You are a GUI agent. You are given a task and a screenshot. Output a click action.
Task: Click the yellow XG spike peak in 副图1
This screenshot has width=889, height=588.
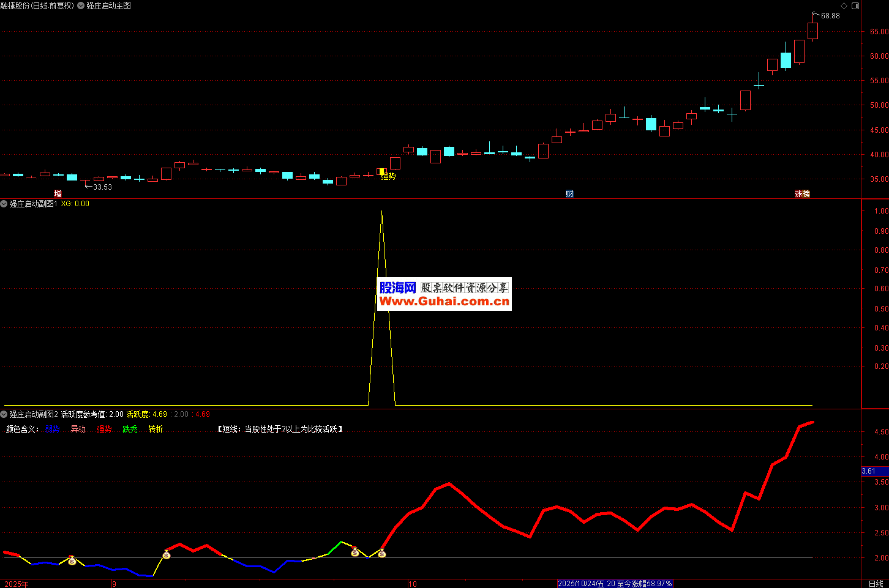pyautogui.click(x=381, y=212)
